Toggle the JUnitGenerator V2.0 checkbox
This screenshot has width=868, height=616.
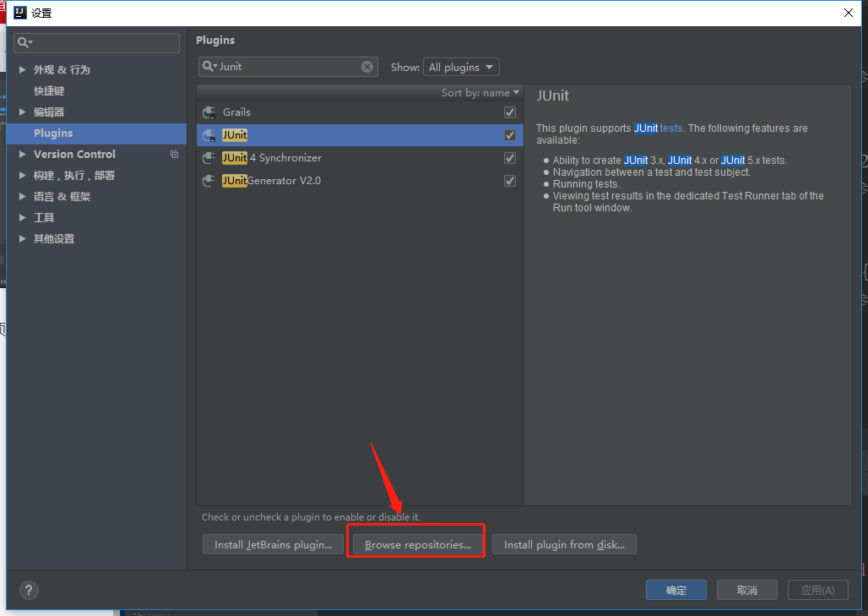(x=510, y=181)
